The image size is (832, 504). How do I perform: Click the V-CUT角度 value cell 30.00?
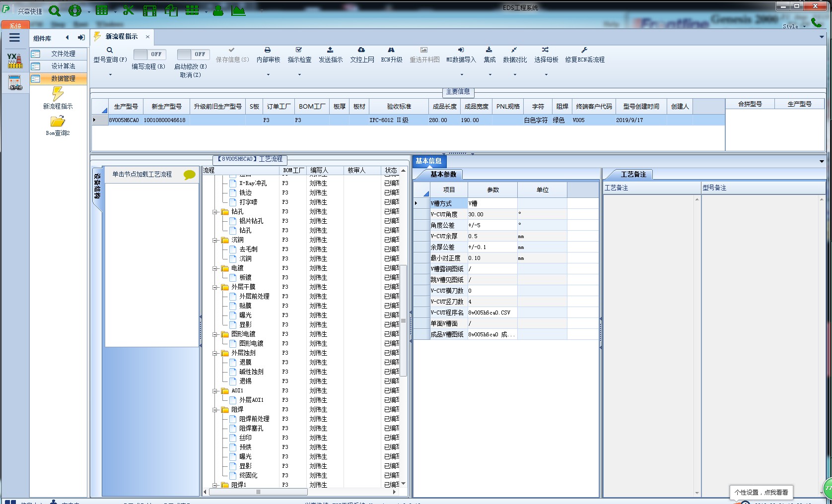tap(492, 214)
